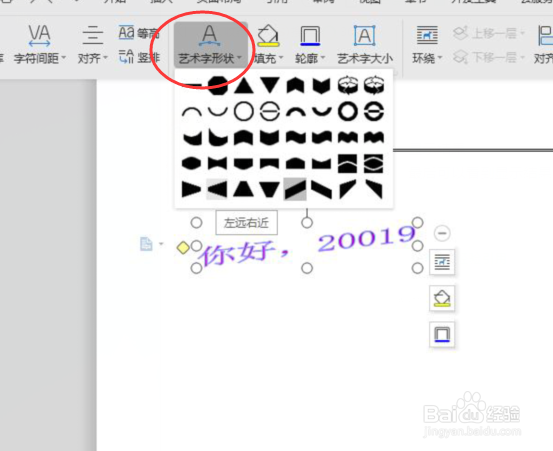The height and width of the screenshot is (451, 553).
Task: Click the ribbon Fill paint bucket icon
Action: (x=268, y=36)
